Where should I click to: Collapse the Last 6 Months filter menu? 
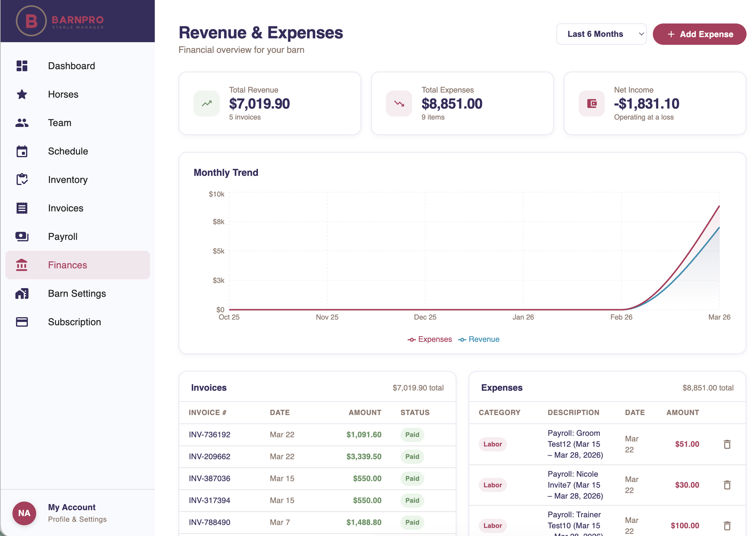click(x=601, y=34)
